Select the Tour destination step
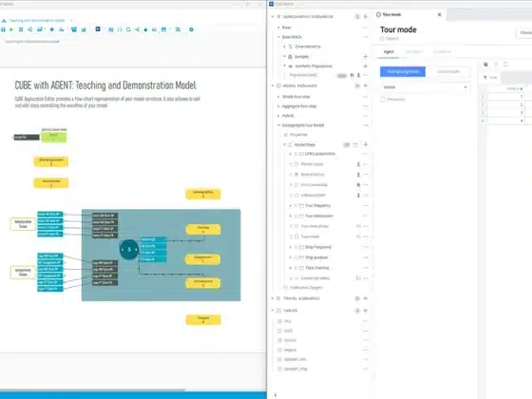 pos(319,217)
